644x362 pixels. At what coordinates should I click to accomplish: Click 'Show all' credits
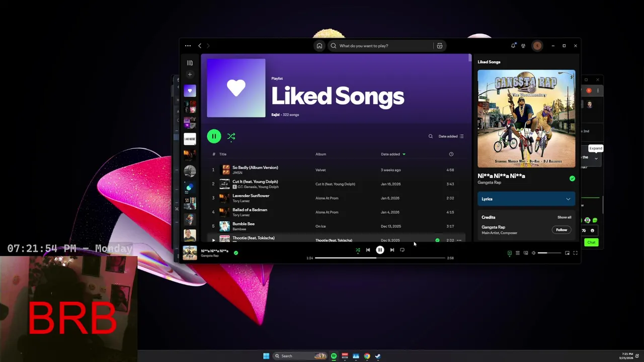coord(564,217)
